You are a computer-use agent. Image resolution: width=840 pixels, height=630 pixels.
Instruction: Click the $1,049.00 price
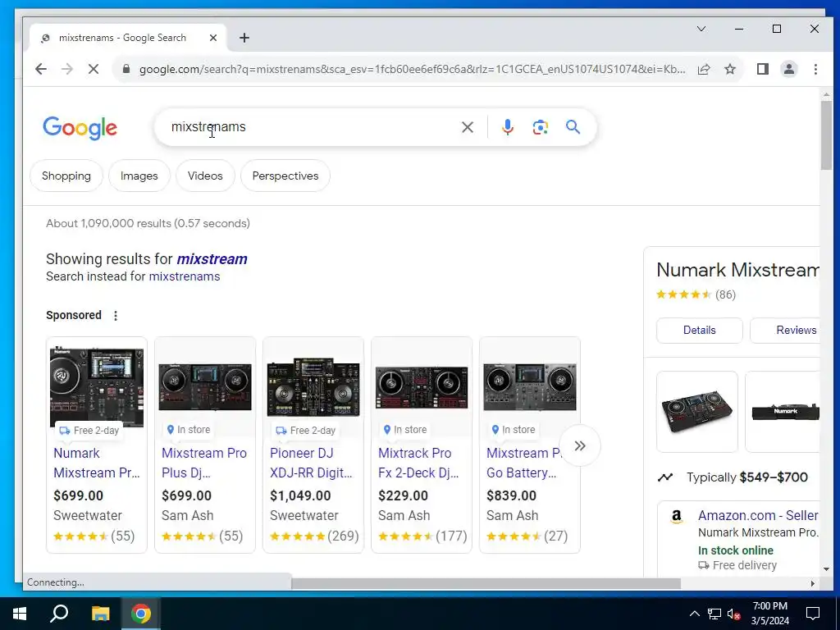[x=300, y=495]
